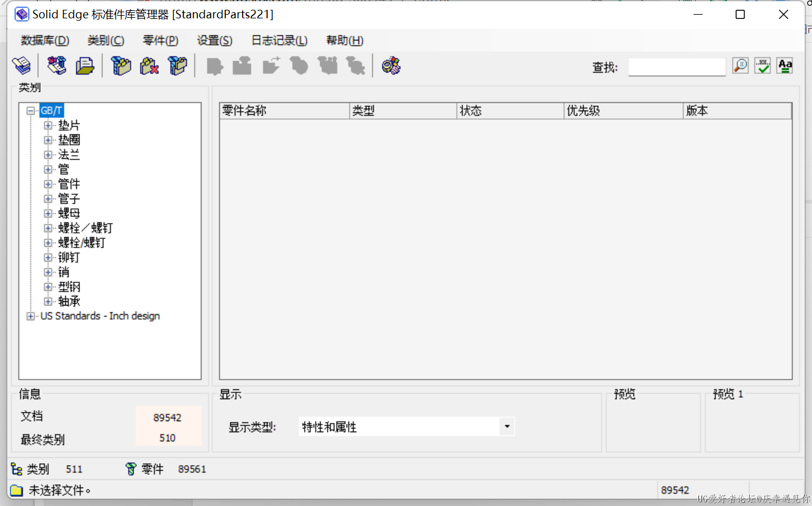Expand the 螺母 category node

pyautogui.click(x=48, y=214)
